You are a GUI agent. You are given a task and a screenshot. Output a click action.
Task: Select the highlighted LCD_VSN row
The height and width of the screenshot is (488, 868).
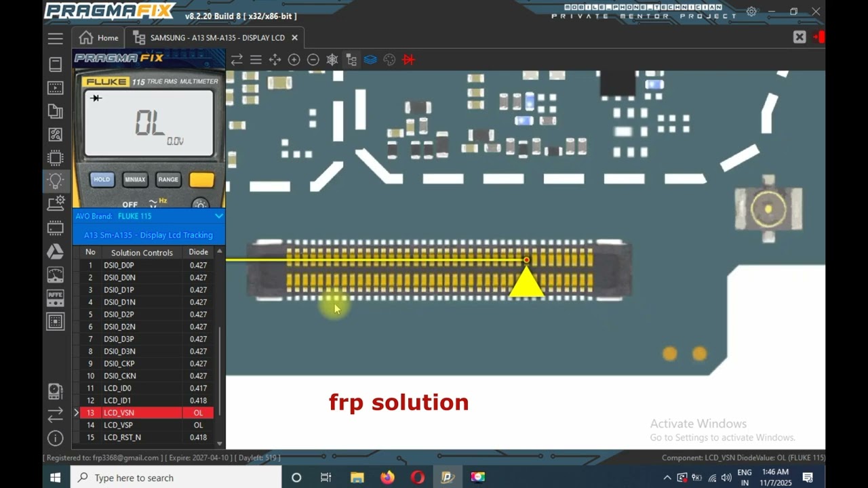[x=146, y=413]
